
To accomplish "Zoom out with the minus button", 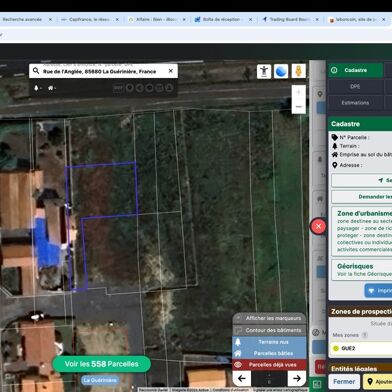I will (299, 107).
